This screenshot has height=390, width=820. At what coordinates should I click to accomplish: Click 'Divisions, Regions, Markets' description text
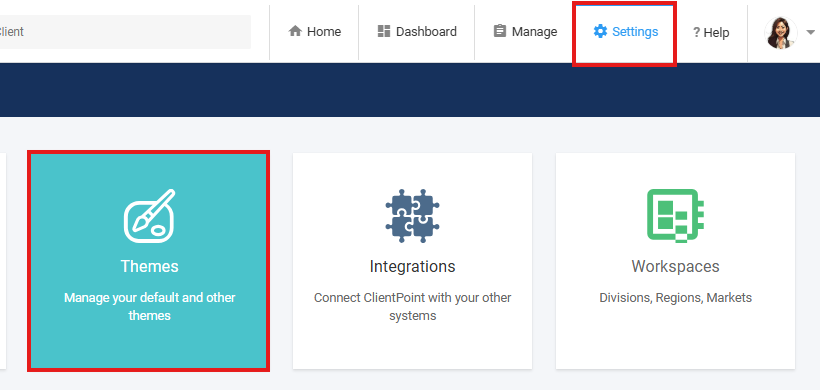(x=676, y=298)
